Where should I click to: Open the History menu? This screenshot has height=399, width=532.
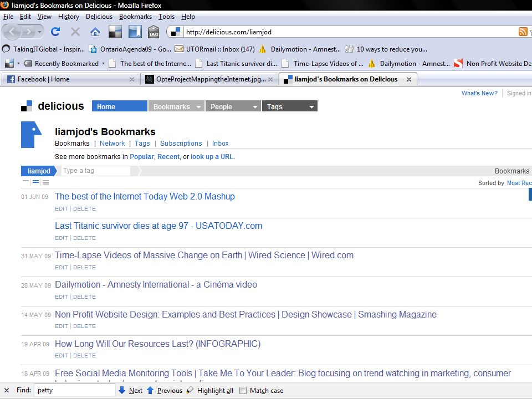pos(69,17)
